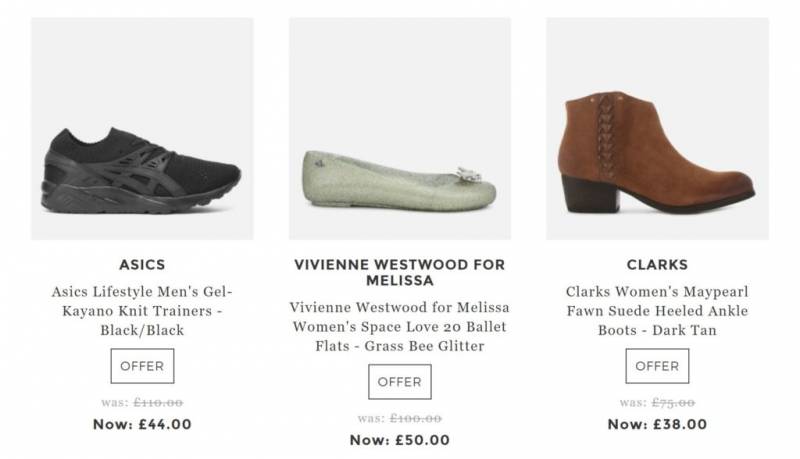Viewport: 800px width, 459px height.
Task: Click the ASICS brand heading
Action: (x=142, y=265)
